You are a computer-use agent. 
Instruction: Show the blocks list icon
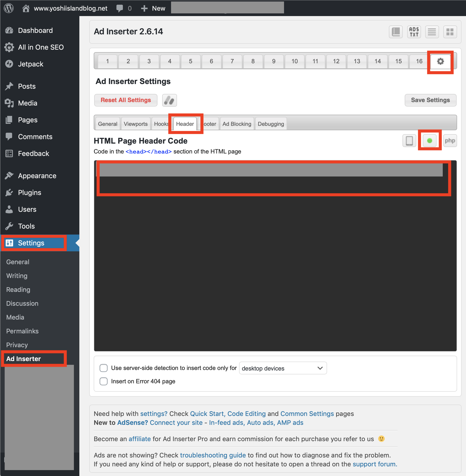click(432, 32)
